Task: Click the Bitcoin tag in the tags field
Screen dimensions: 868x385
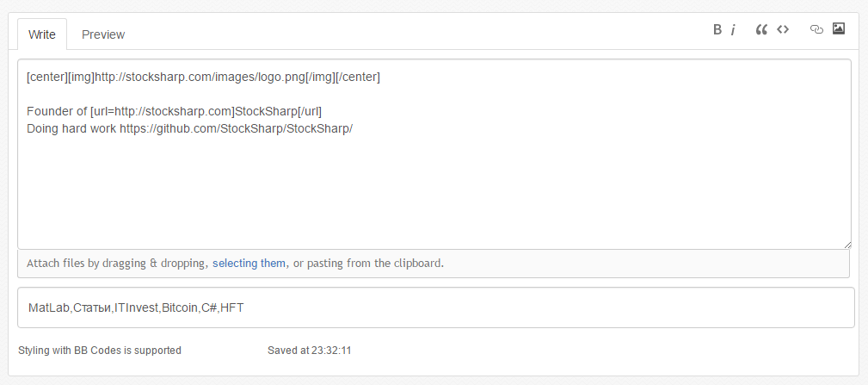Action: 179,307
